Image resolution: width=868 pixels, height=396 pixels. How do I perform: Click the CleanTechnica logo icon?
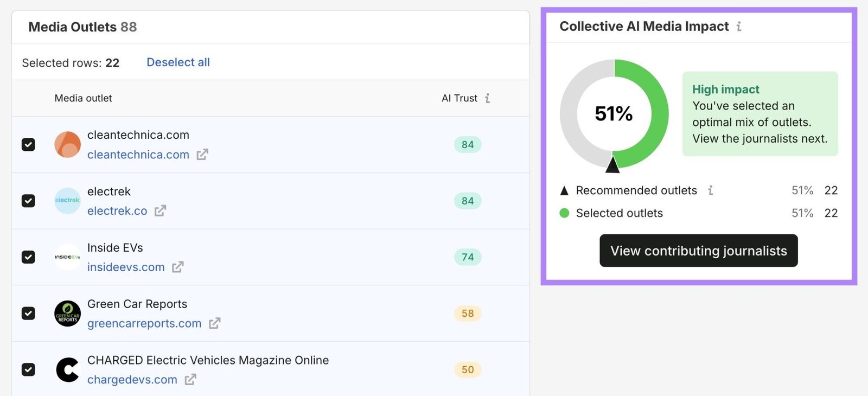pyautogui.click(x=67, y=144)
